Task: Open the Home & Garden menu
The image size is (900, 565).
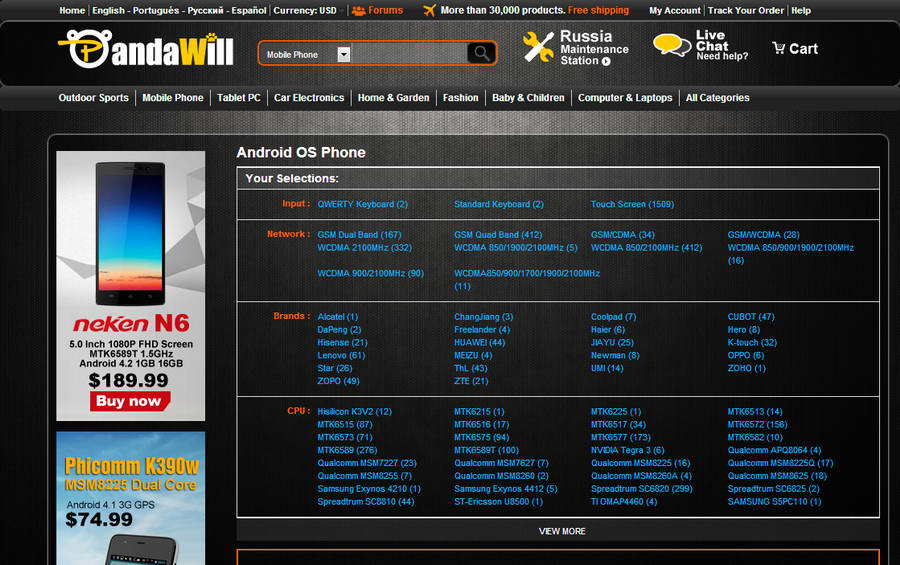Action: [x=393, y=98]
